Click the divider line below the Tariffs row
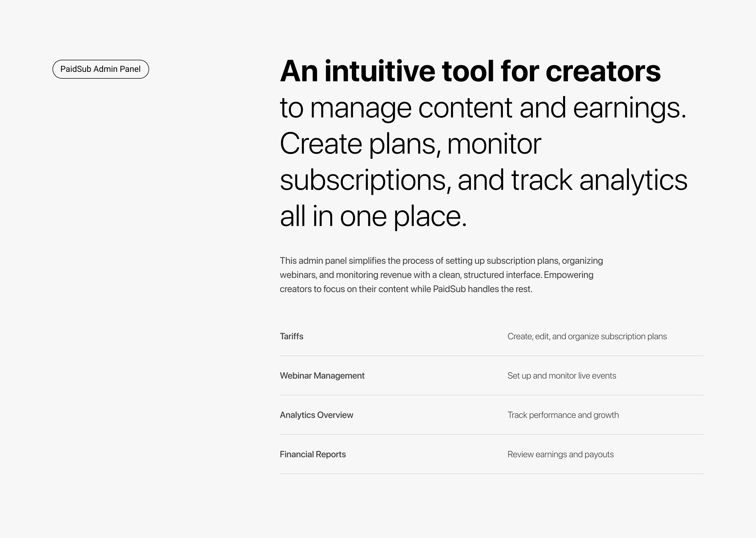756x538 pixels. [491, 356]
